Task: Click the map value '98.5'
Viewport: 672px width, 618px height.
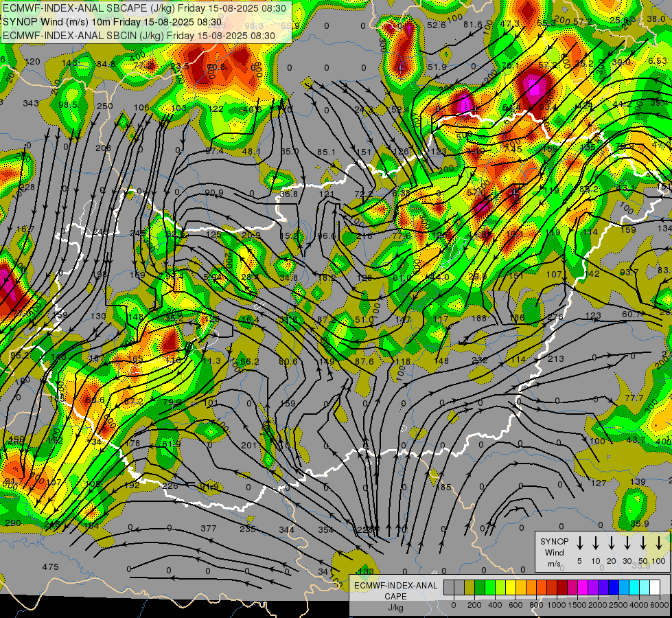Action: tap(68, 105)
